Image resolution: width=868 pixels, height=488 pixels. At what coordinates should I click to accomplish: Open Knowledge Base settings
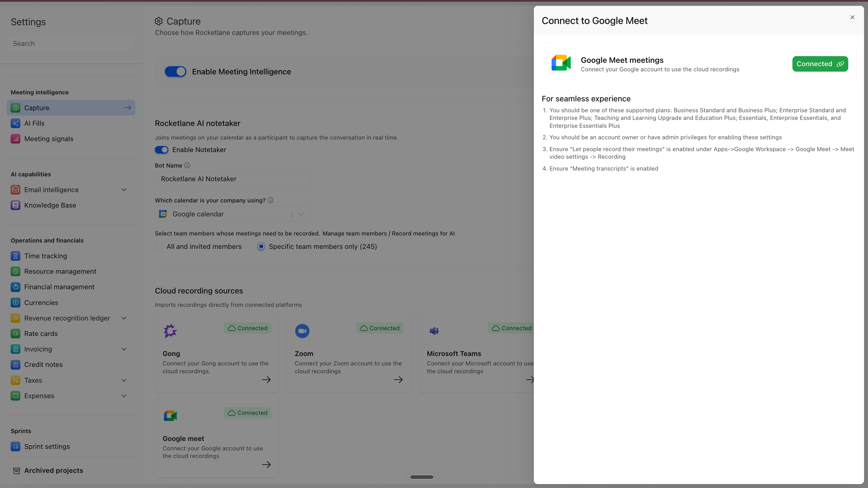pyautogui.click(x=71, y=205)
